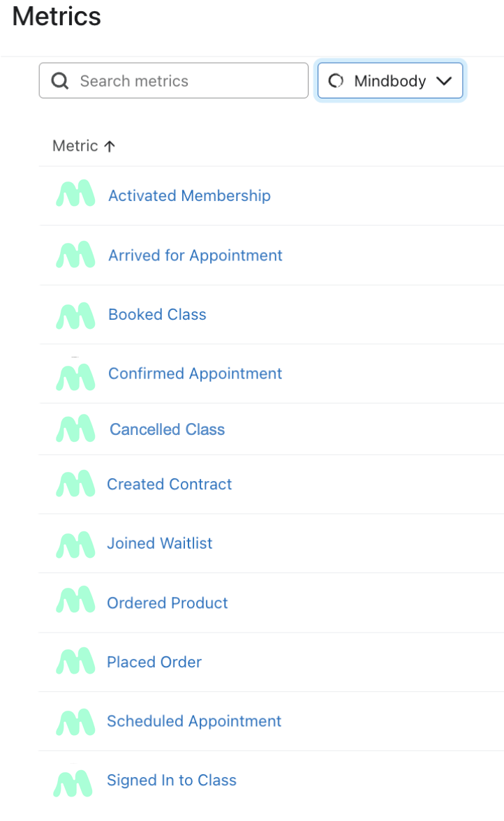Click the Mindbody dropdown chevron arrow
Image resolution: width=504 pixels, height=821 pixels.
(444, 82)
